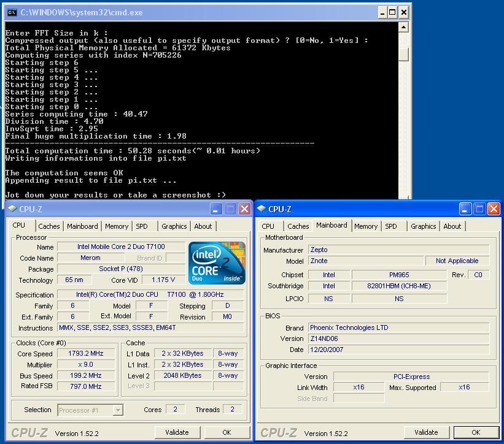The width and height of the screenshot is (504, 444).
Task: Click BIOS Date 12/20/2007
Action: point(399,350)
